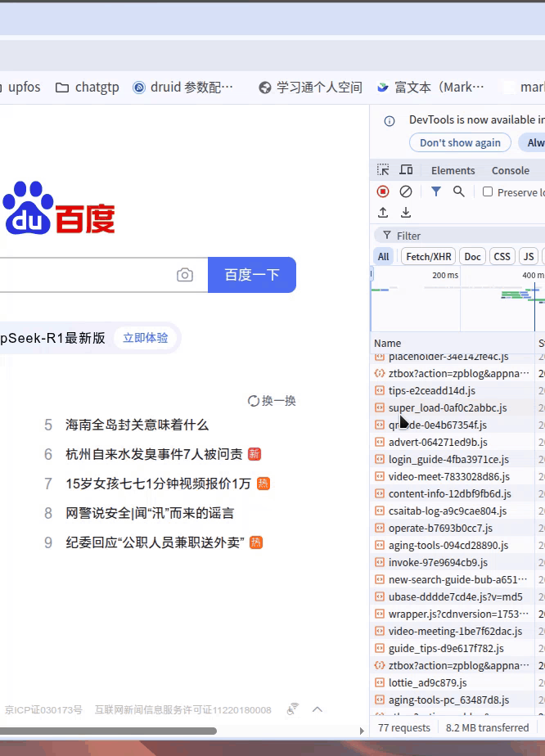Clear the network log

click(x=406, y=192)
